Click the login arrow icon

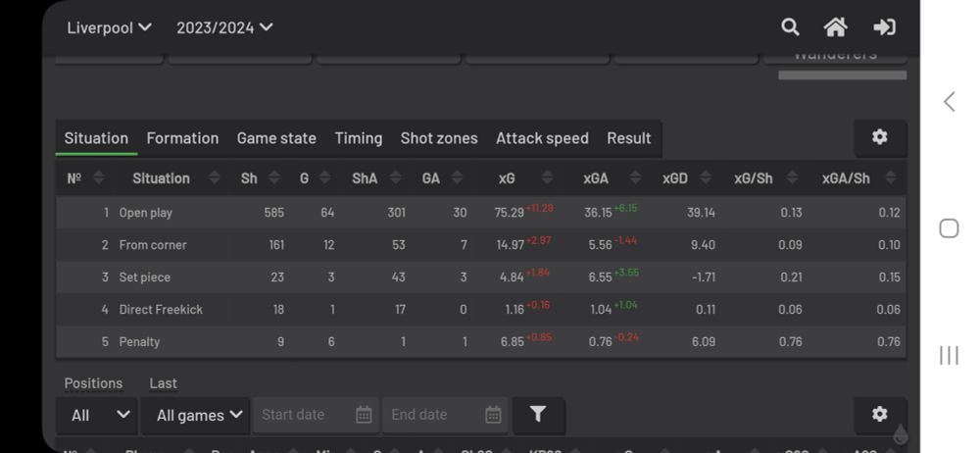884,27
